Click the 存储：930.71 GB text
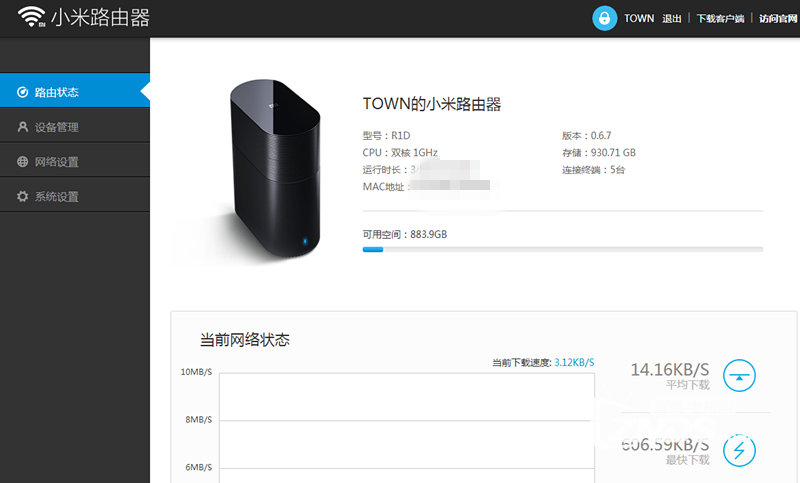The width and height of the screenshot is (800, 483). tap(598, 152)
